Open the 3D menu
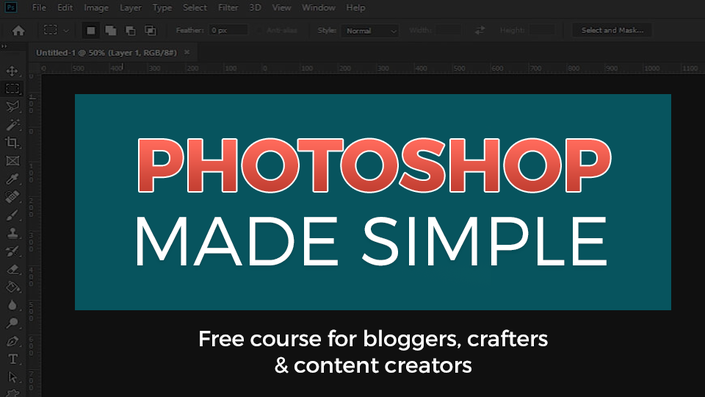The width and height of the screenshot is (705, 397). [x=255, y=8]
